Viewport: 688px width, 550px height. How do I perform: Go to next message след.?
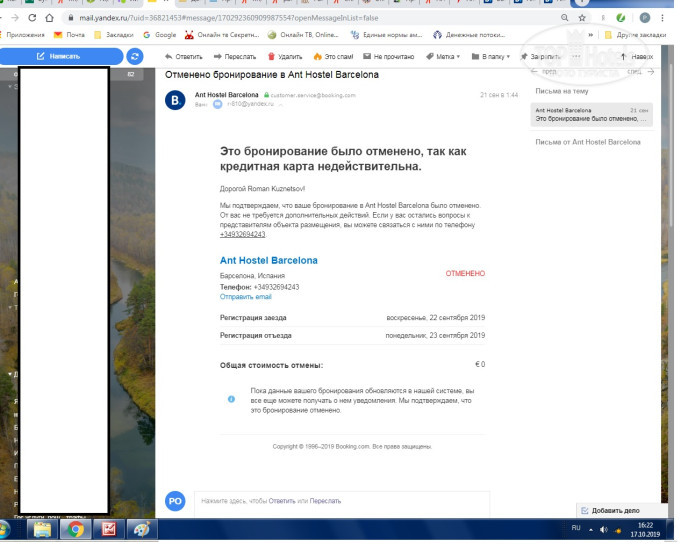(x=641, y=71)
